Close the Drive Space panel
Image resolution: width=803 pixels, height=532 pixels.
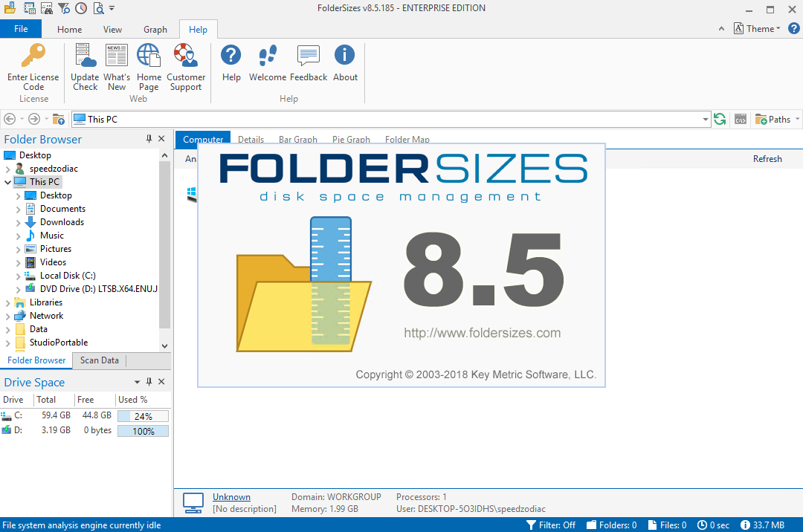[161, 382]
